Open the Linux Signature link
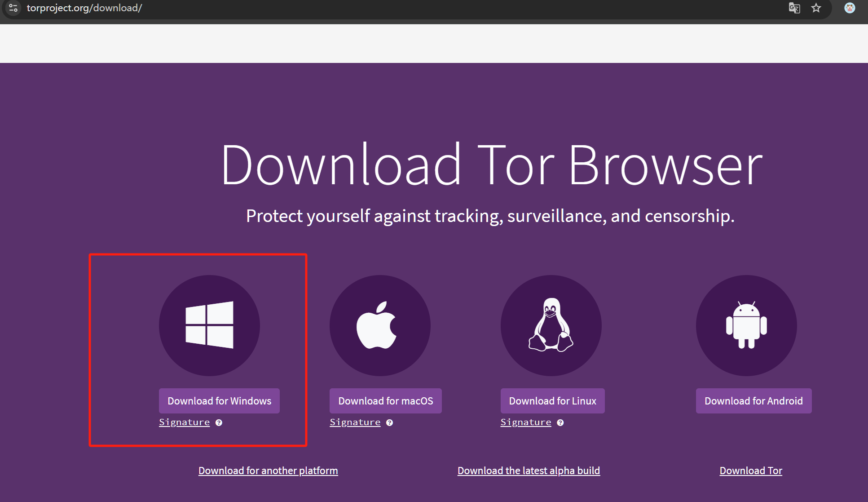Image resolution: width=868 pixels, height=502 pixels. pos(526,422)
